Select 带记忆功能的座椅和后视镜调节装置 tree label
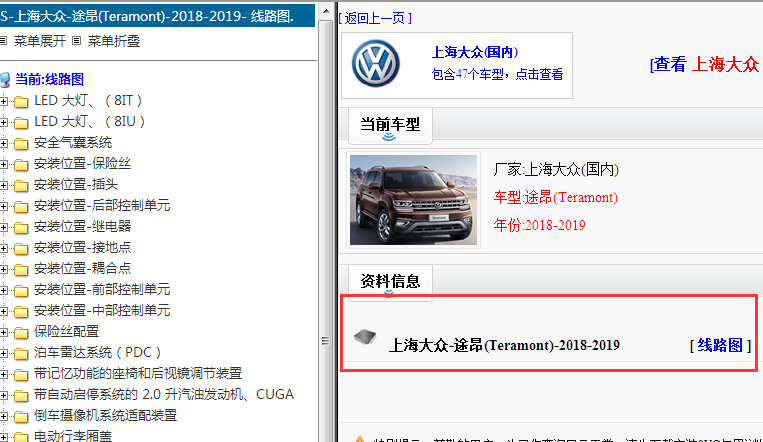The image size is (763, 442). click(x=138, y=373)
